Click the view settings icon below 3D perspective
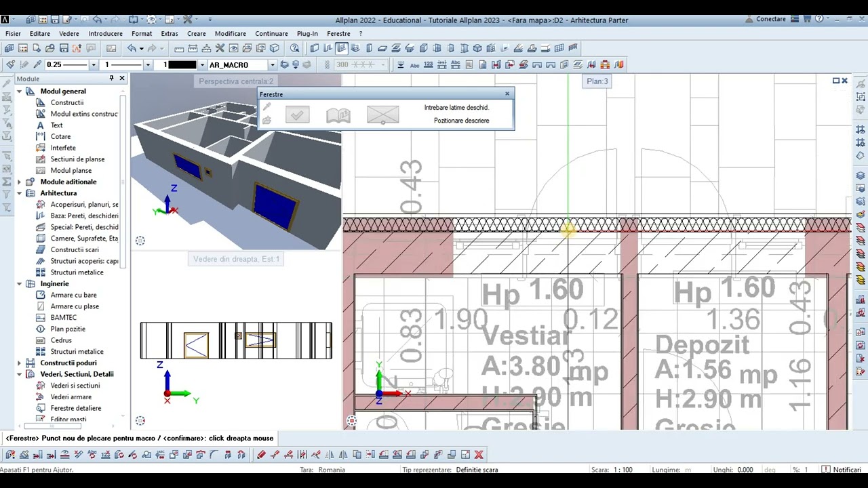 140,241
